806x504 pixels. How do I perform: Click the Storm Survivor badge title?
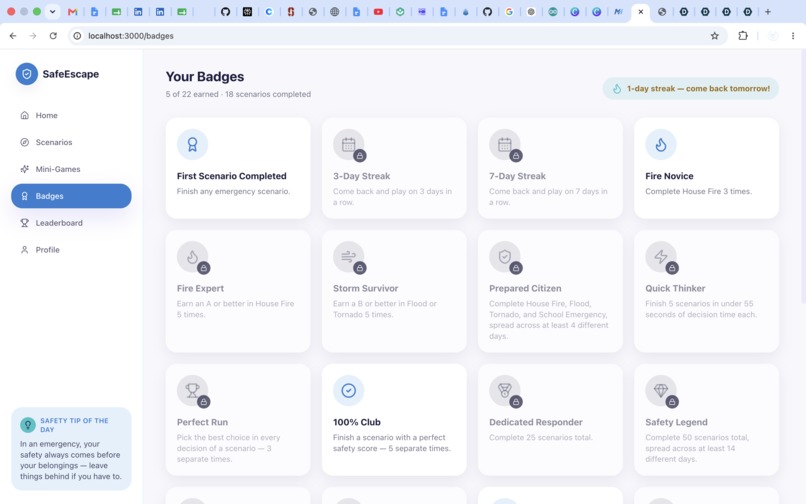click(365, 289)
